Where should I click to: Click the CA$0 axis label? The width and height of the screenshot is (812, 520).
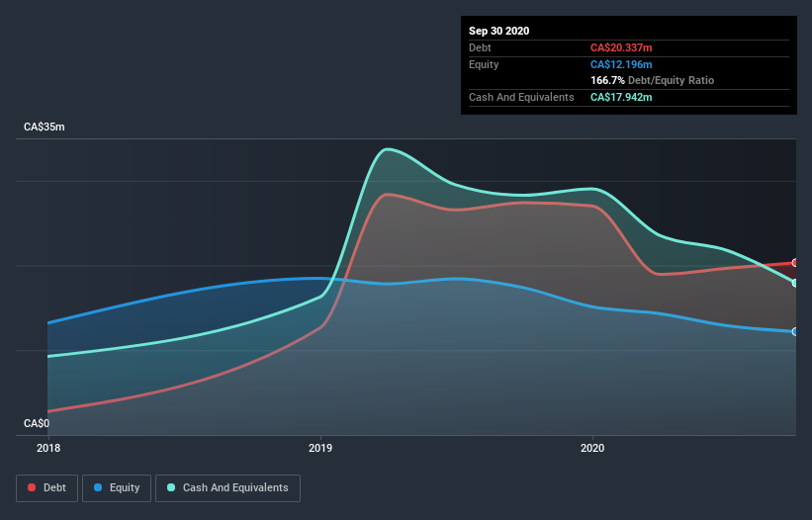(x=37, y=423)
